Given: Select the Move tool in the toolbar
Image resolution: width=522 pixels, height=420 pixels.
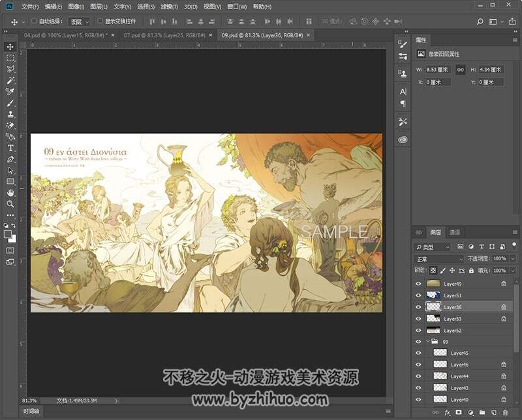Looking at the screenshot, I should coord(10,46).
